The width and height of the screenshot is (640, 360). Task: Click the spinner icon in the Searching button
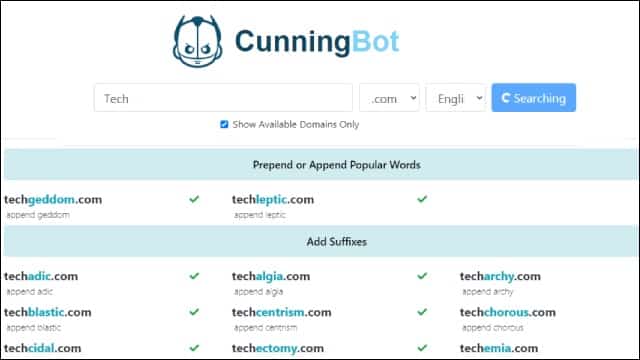pos(506,98)
